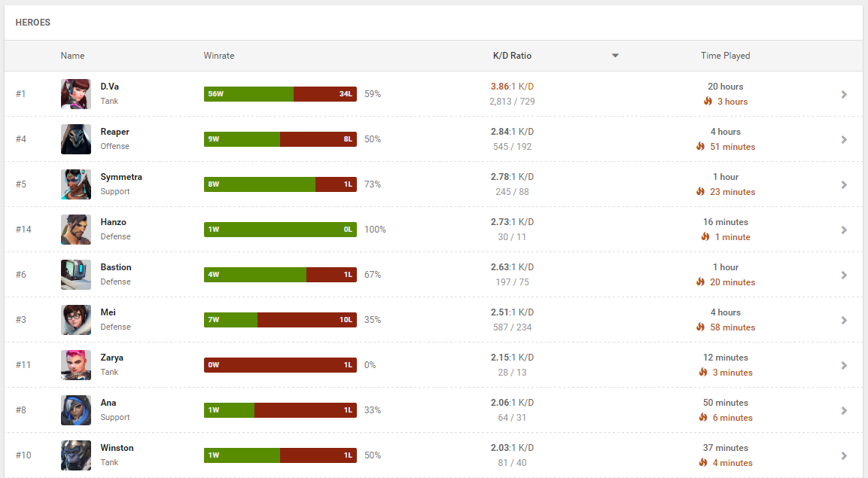Click D.Va hero portrait
Image resolution: width=868 pixels, height=478 pixels.
(76, 94)
